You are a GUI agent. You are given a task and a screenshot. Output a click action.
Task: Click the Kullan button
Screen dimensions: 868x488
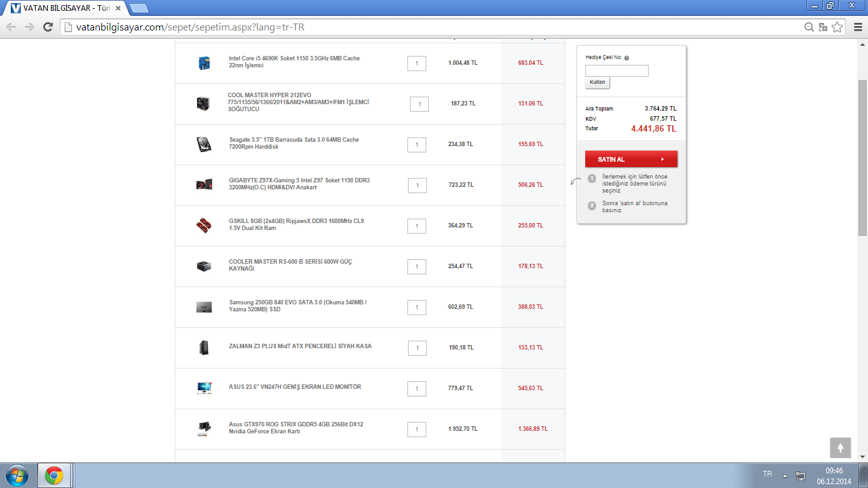coord(597,83)
